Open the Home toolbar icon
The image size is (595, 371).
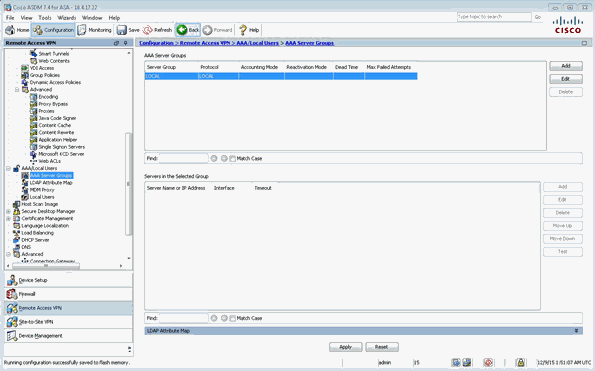[10, 30]
